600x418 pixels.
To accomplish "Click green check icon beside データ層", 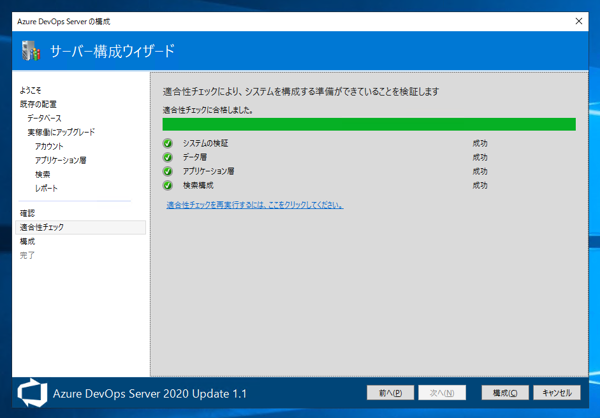I will [168, 157].
